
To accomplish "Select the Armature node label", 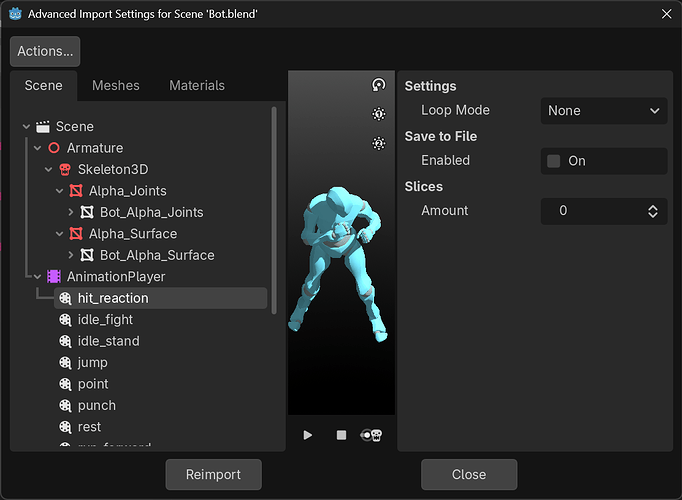I will (x=95, y=148).
